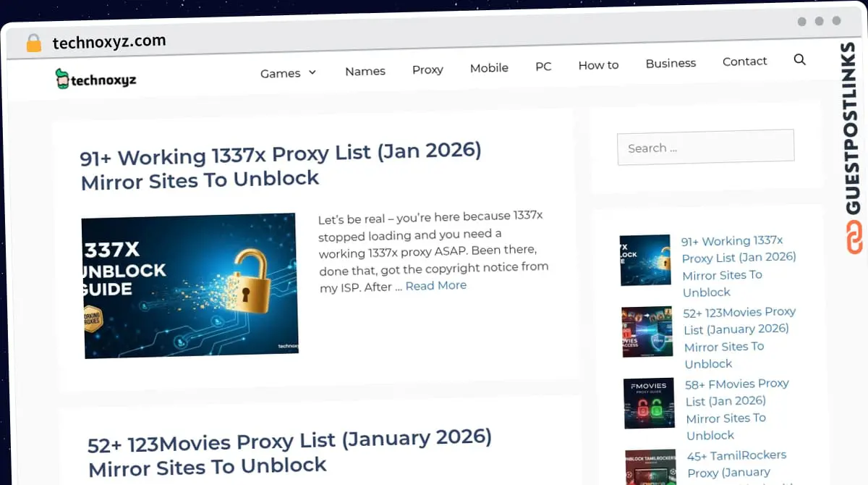Open sidebar 1337x thumbnail image
This screenshot has height=485, width=868.
click(x=645, y=260)
